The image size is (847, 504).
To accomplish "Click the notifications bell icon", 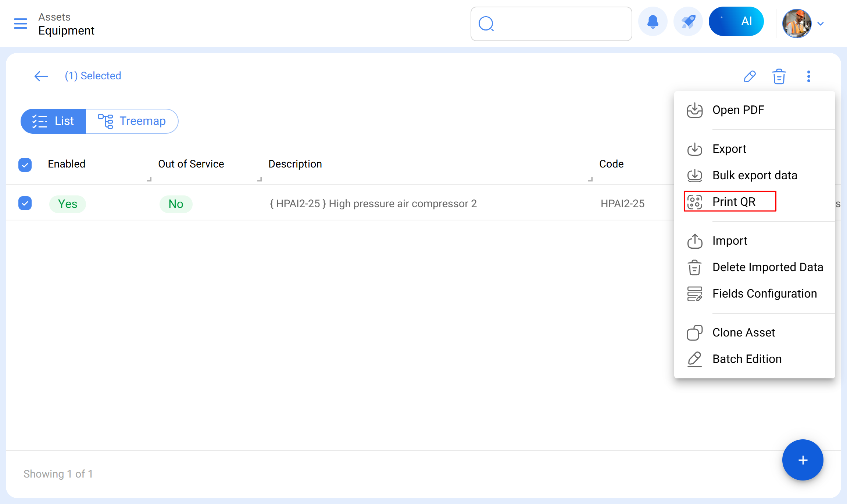I will [653, 22].
